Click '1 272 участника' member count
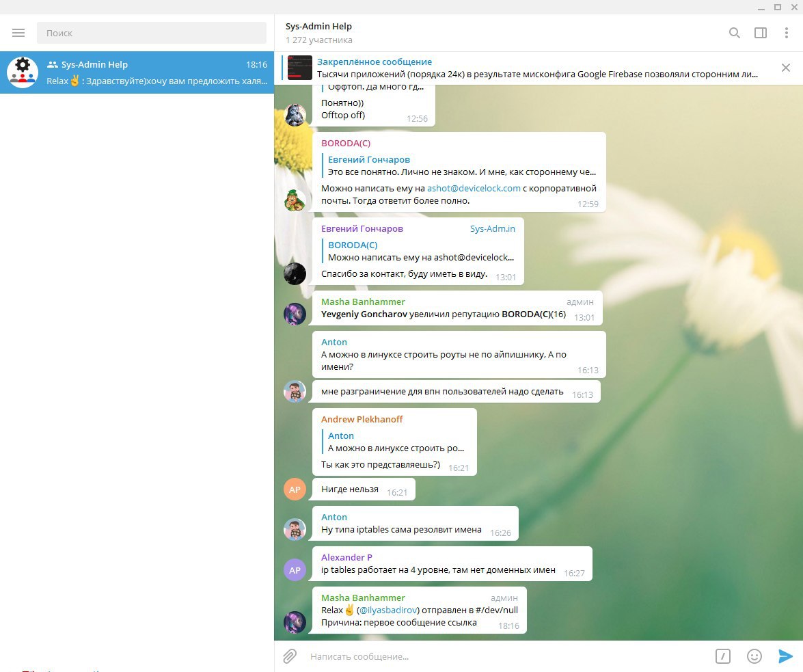This screenshot has width=803, height=672. 319,40
